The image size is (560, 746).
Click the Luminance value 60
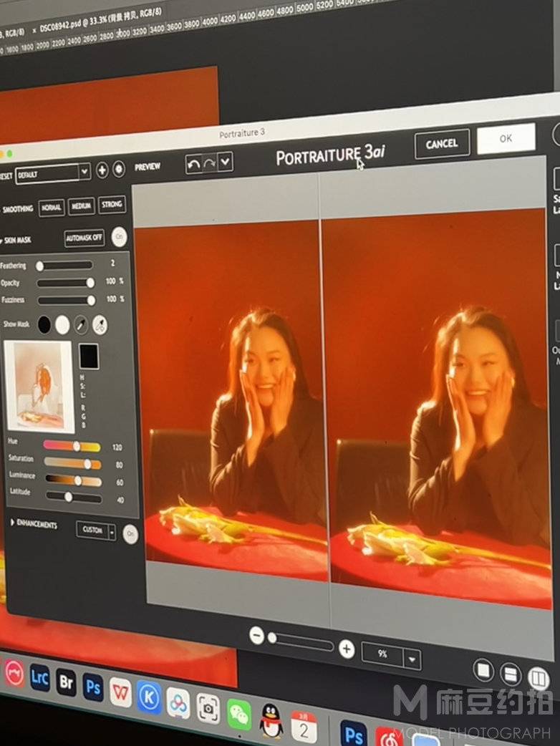pyautogui.click(x=120, y=483)
